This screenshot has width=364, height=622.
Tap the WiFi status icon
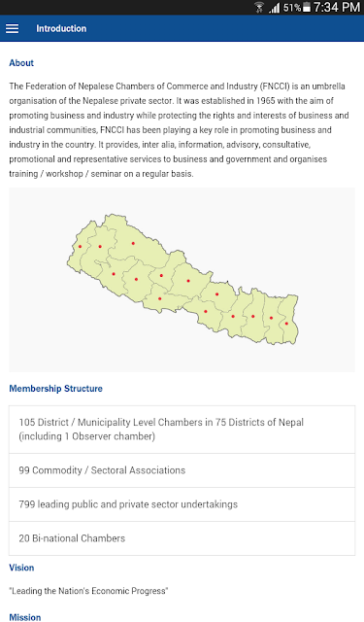[x=259, y=8]
